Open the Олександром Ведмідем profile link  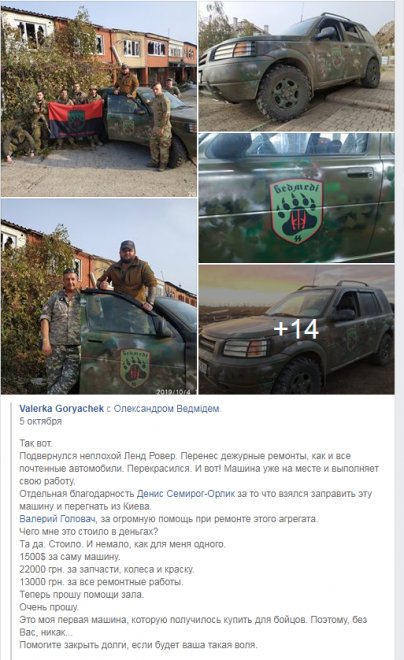(x=167, y=408)
